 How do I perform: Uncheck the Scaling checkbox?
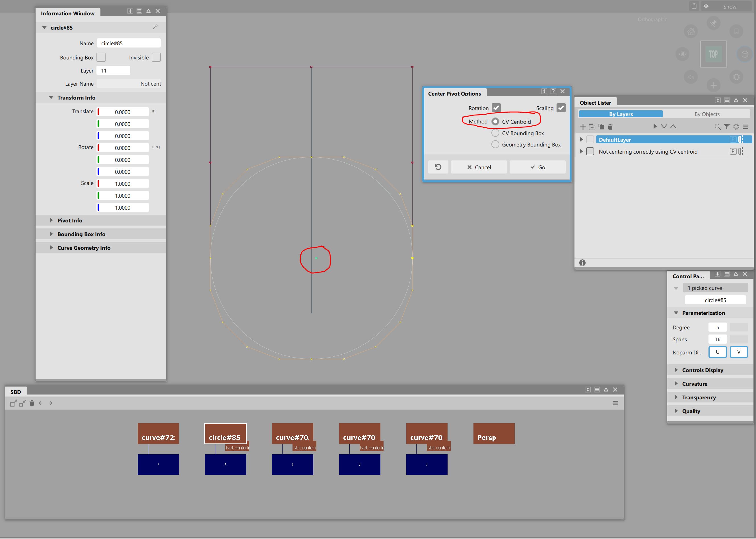coord(561,108)
